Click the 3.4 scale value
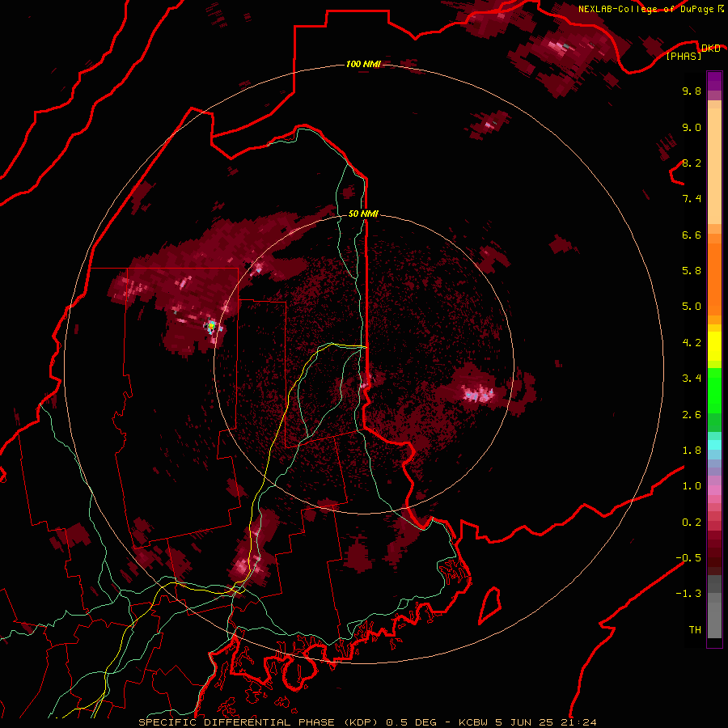Image resolution: width=728 pixels, height=728 pixels. coord(692,379)
